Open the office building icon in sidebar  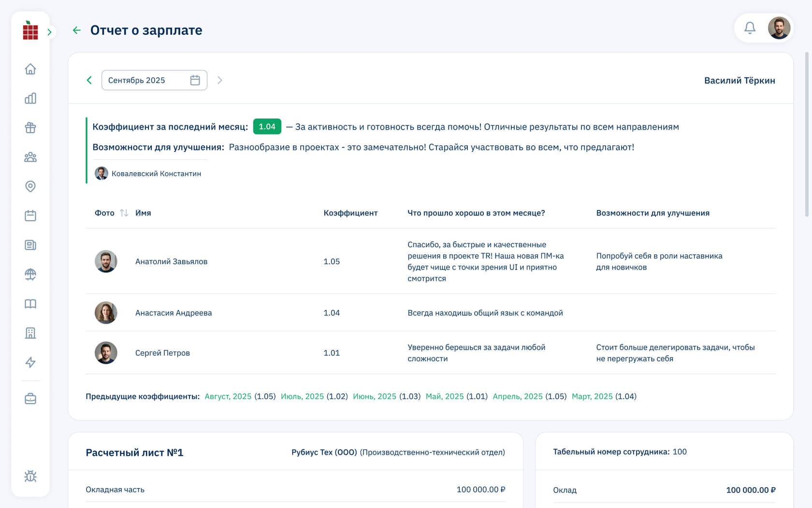pos(30,333)
